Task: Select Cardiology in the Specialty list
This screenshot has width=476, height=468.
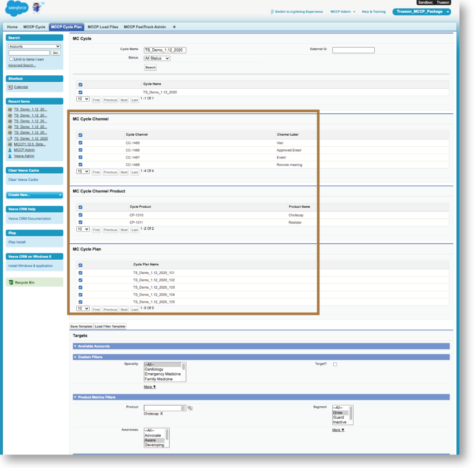Action: [x=153, y=369]
